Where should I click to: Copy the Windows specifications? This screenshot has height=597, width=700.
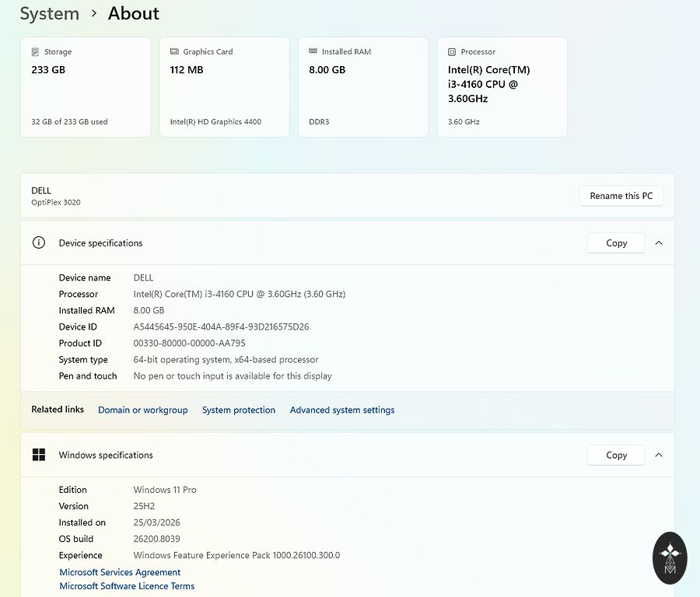point(616,455)
